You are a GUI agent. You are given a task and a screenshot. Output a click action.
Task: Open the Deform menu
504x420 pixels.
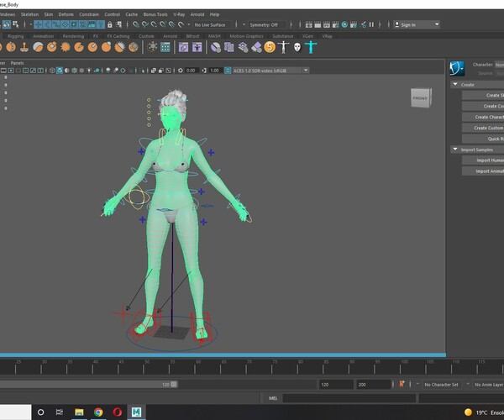(66, 14)
